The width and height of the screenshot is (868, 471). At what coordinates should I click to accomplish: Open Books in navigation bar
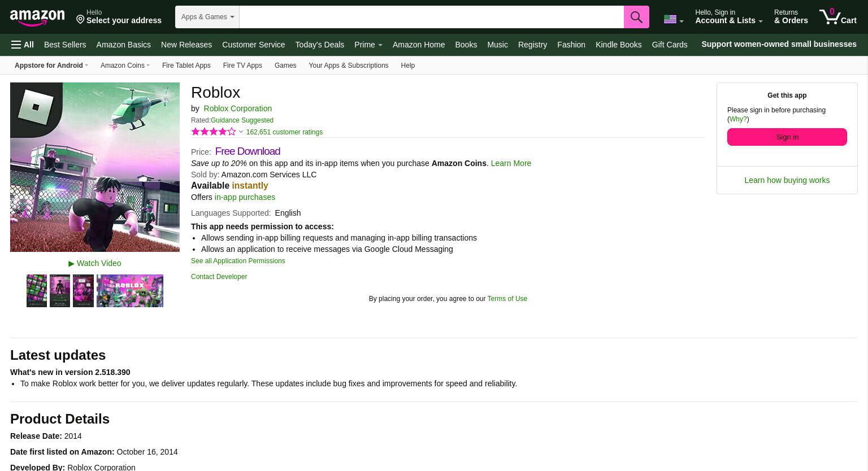[466, 45]
